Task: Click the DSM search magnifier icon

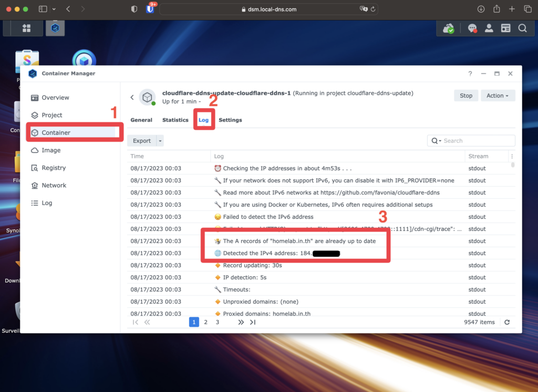Action: [x=522, y=28]
